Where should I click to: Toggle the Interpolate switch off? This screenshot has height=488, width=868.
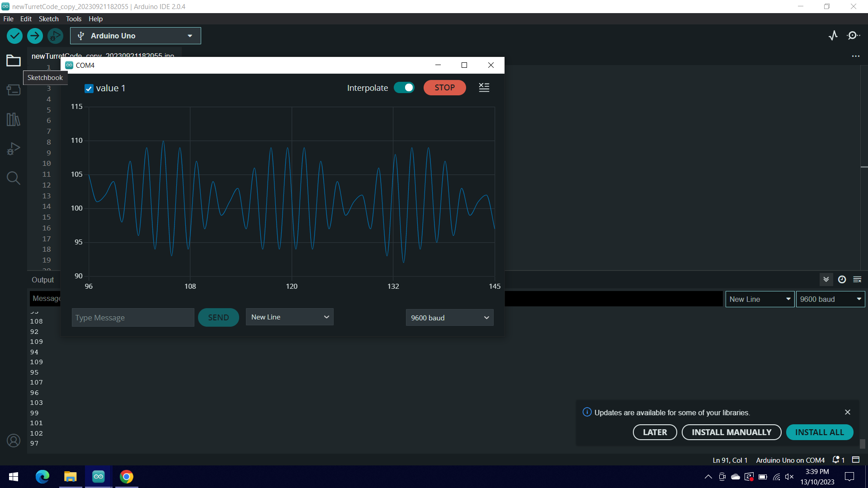pos(404,88)
